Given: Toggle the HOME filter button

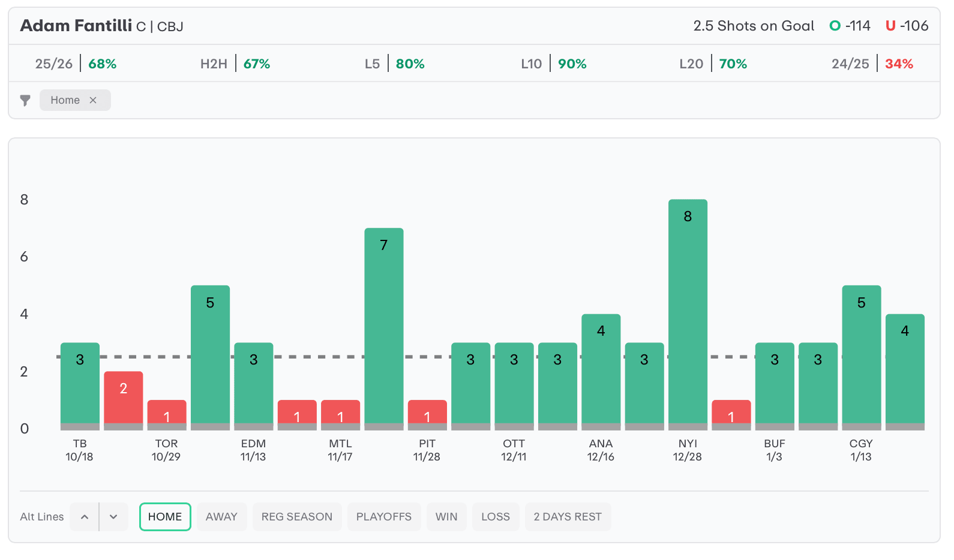Looking at the screenshot, I should [165, 517].
